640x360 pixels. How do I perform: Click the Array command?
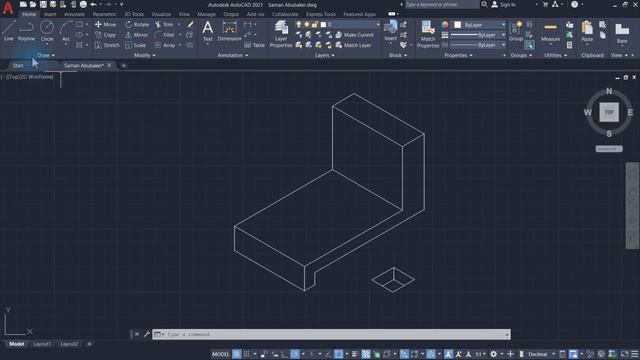165,45
